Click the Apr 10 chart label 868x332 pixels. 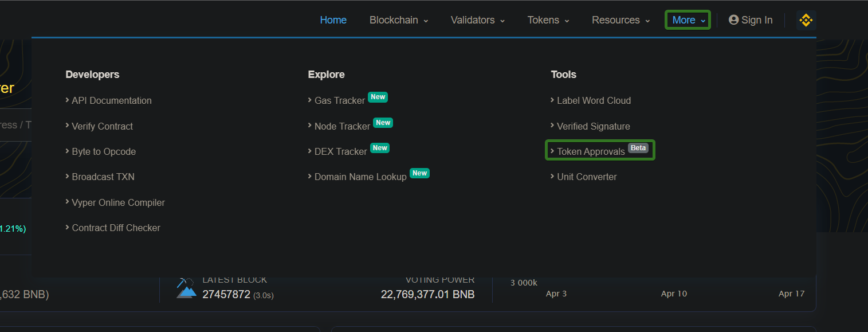[674, 294]
